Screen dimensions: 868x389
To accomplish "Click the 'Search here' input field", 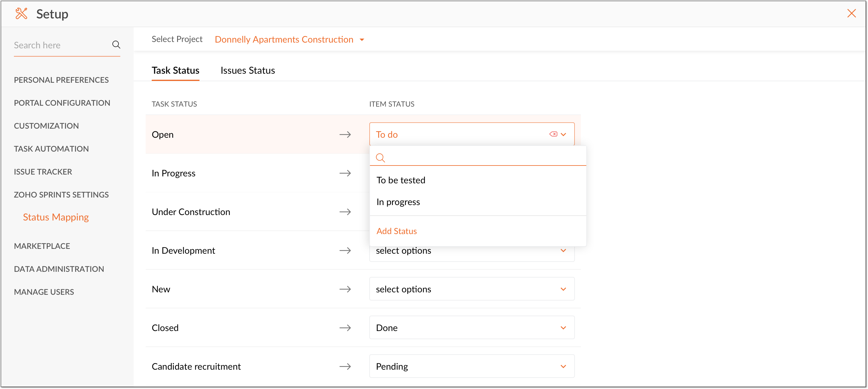I will (x=61, y=45).
